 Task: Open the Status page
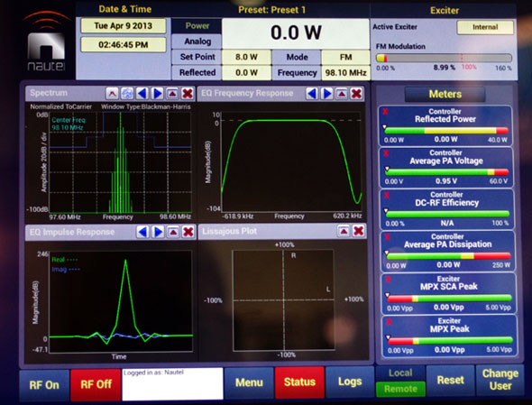tap(299, 382)
